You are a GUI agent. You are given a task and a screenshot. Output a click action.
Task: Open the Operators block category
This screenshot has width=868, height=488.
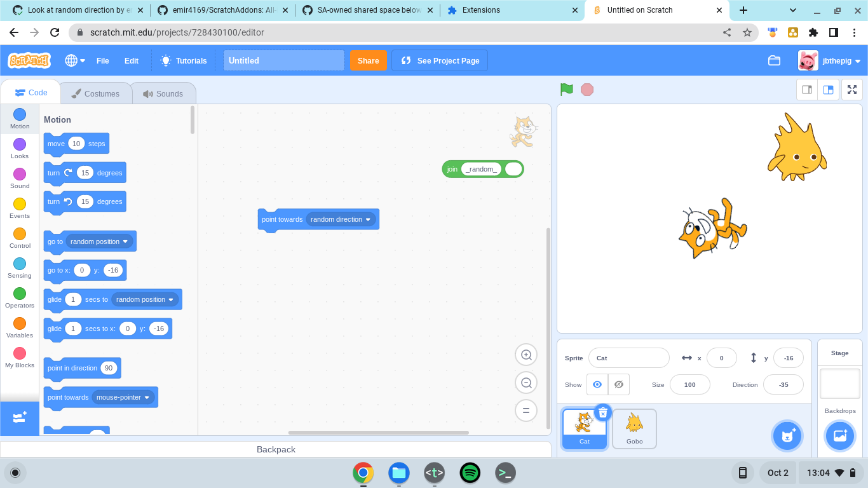pos(19,296)
